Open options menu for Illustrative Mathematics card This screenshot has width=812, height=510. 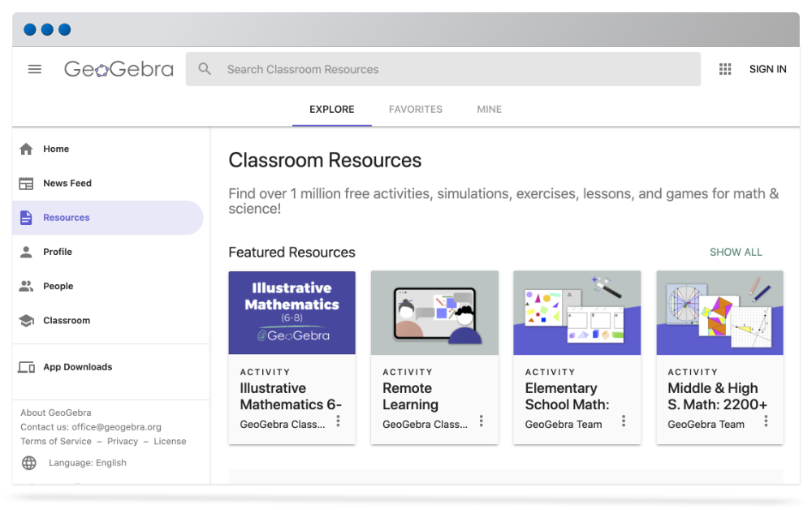tap(339, 421)
